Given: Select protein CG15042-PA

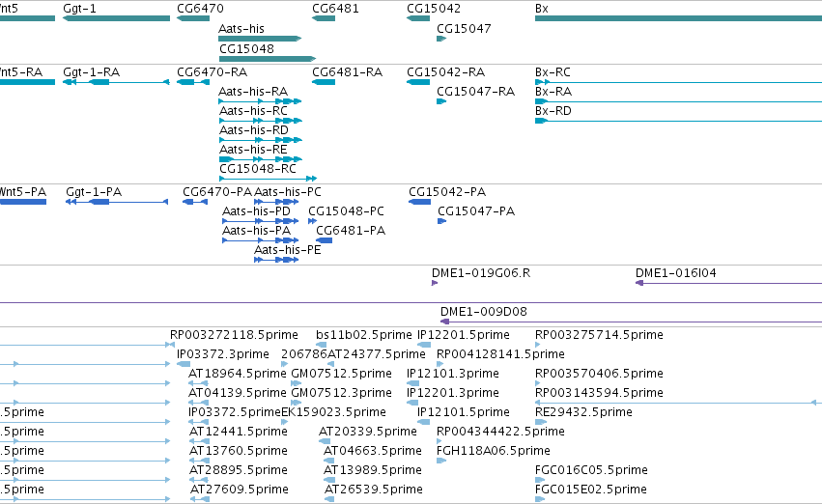Looking at the screenshot, I should coord(447,192).
